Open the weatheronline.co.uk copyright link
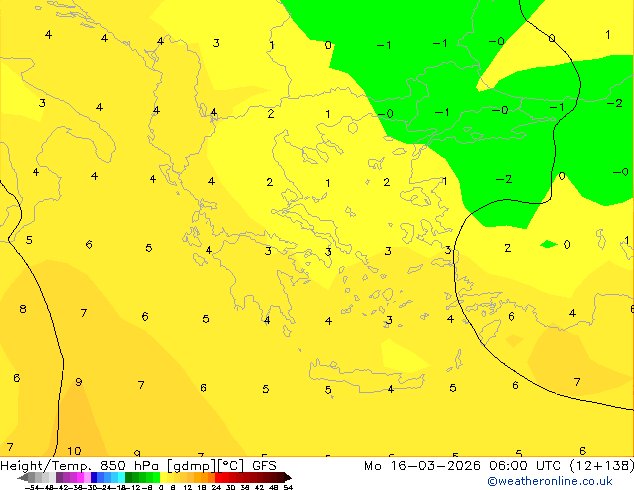634x490 pixels. [x=550, y=481]
